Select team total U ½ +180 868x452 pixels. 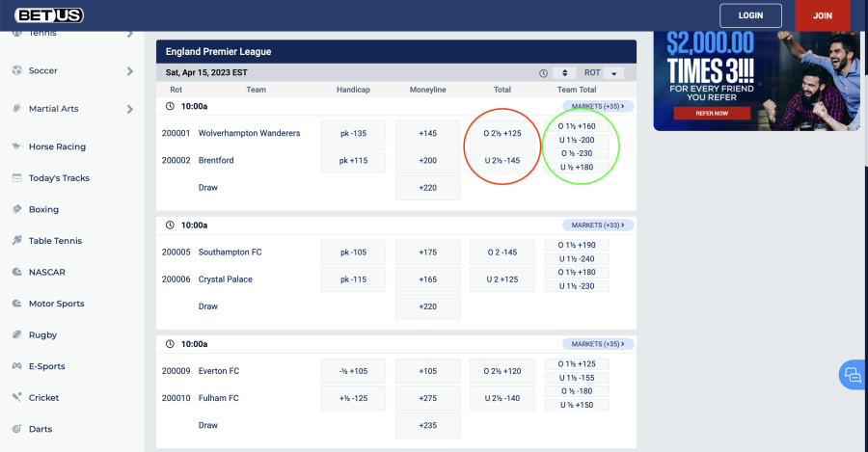tap(577, 167)
